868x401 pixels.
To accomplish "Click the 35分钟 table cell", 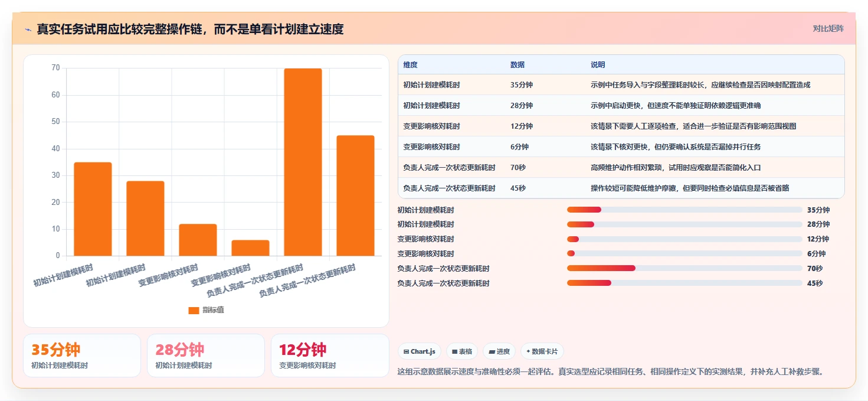I will (x=522, y=85).
